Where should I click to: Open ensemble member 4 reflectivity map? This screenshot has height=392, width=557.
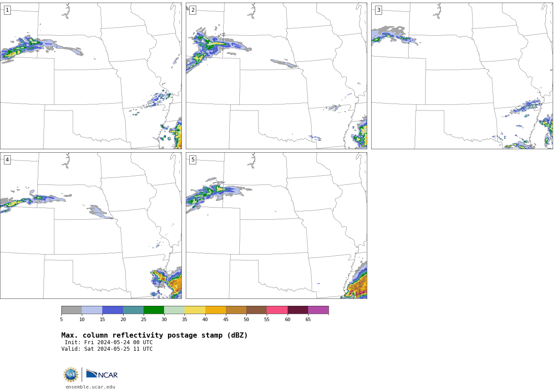tap(91, 225)
